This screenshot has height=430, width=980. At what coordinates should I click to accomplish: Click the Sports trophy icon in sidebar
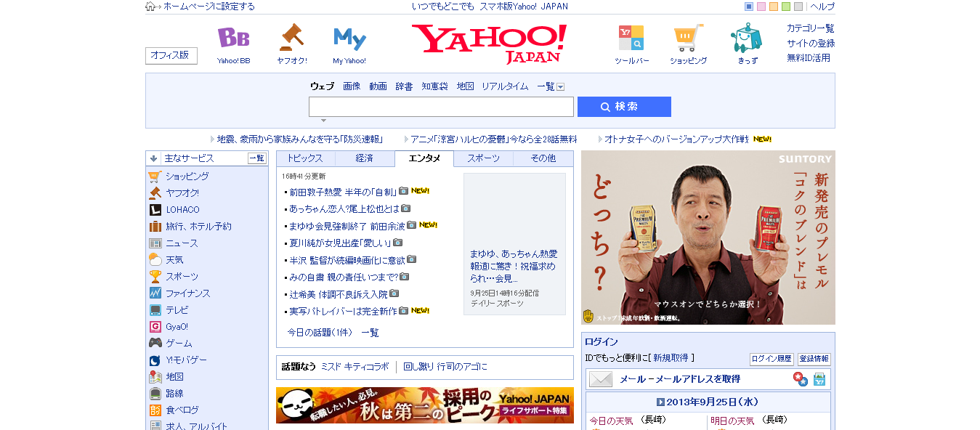coord(155,276)
